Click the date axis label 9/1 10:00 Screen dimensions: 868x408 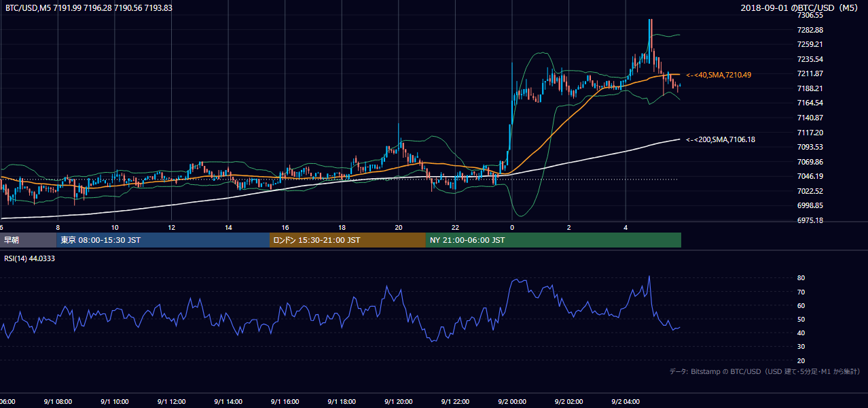click(114, 401)
